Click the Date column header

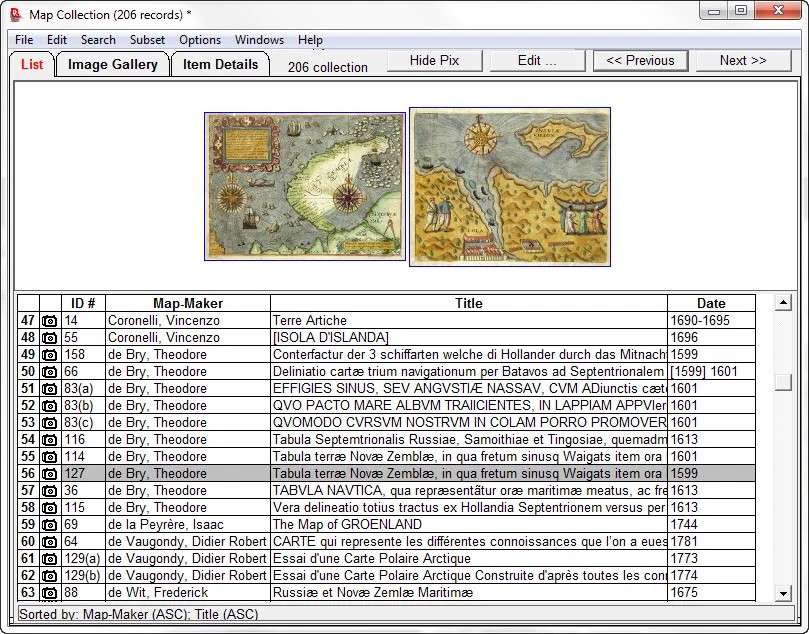711,303
